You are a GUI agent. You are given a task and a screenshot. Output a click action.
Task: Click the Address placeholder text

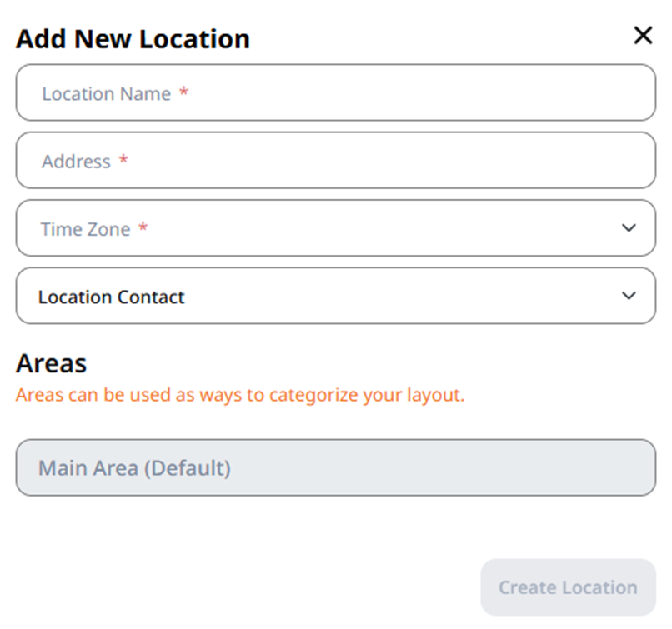76,162
